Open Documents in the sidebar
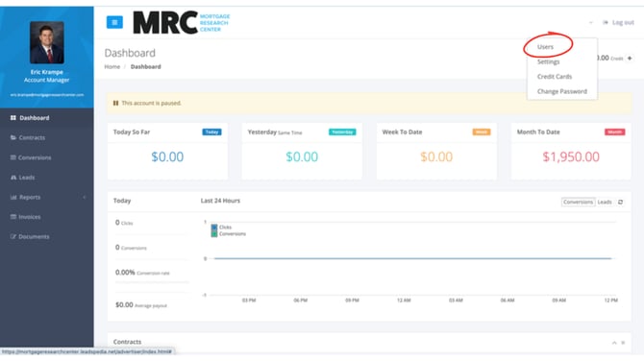This screenshot has height=361, width=644. coord(47,236)
